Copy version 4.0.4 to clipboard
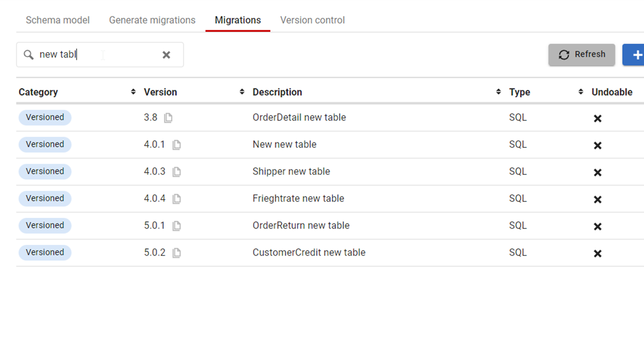This screenshot has width=644, height=353. coord(177,199)
